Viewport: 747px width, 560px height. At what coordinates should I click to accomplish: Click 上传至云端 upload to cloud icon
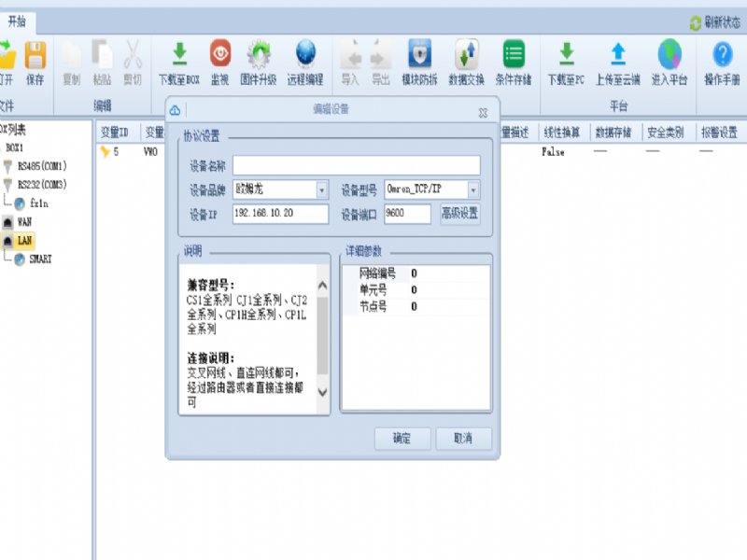617,54
